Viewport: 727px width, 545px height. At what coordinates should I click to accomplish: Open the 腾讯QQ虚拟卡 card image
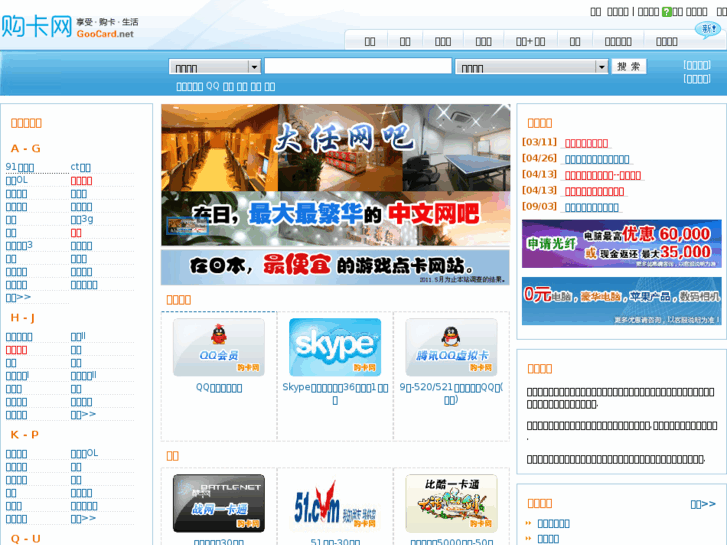point(452,347)
